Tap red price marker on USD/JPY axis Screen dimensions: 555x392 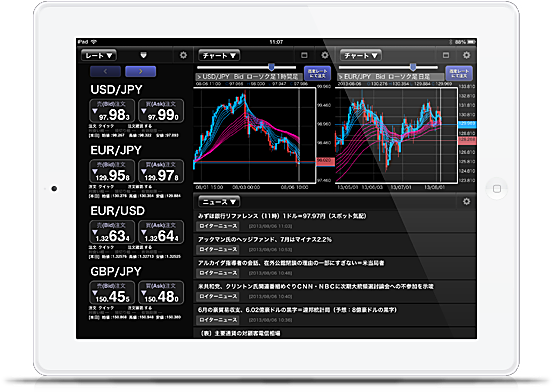(324, 161)
